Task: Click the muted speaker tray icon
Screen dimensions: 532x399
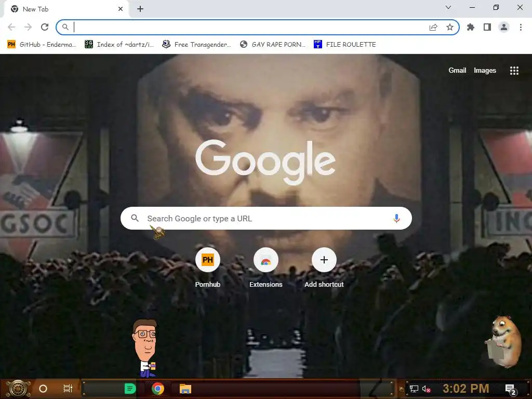Action: point(426,389)
